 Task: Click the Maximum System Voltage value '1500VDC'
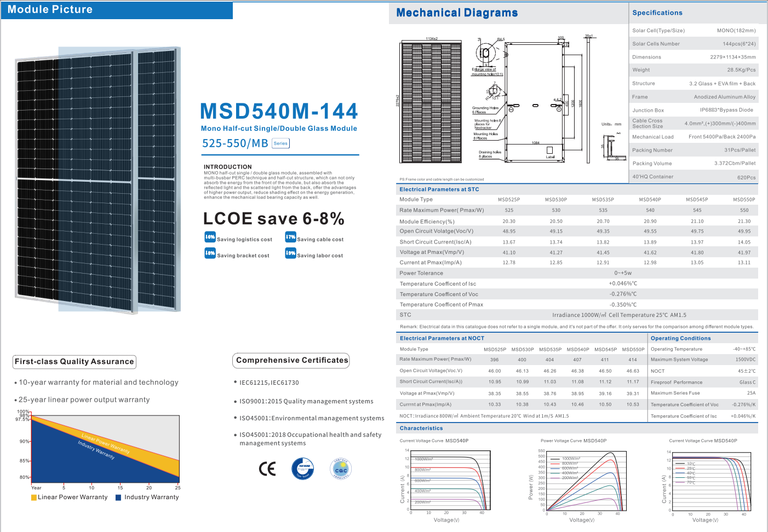pyautogui.click(x=746, y=360)
